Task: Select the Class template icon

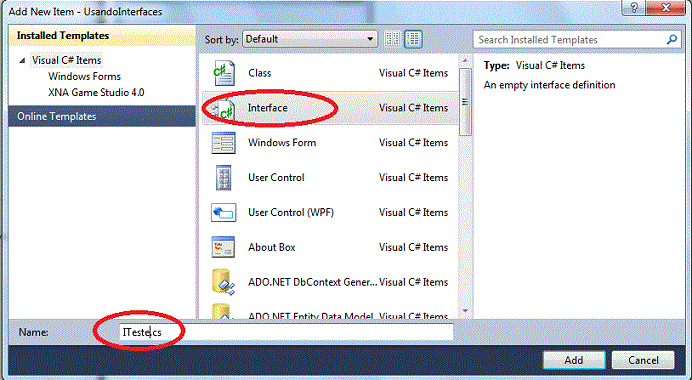Action: pos(224,73)
